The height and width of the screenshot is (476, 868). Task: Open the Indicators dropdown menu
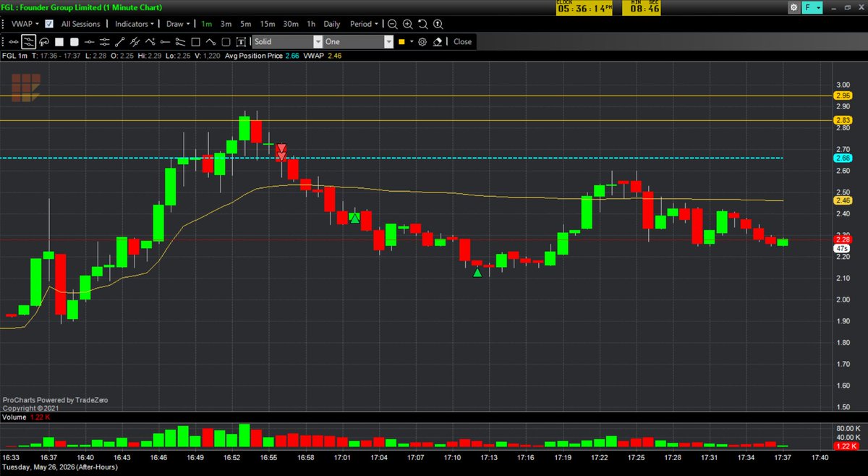[x=135, y=24]
